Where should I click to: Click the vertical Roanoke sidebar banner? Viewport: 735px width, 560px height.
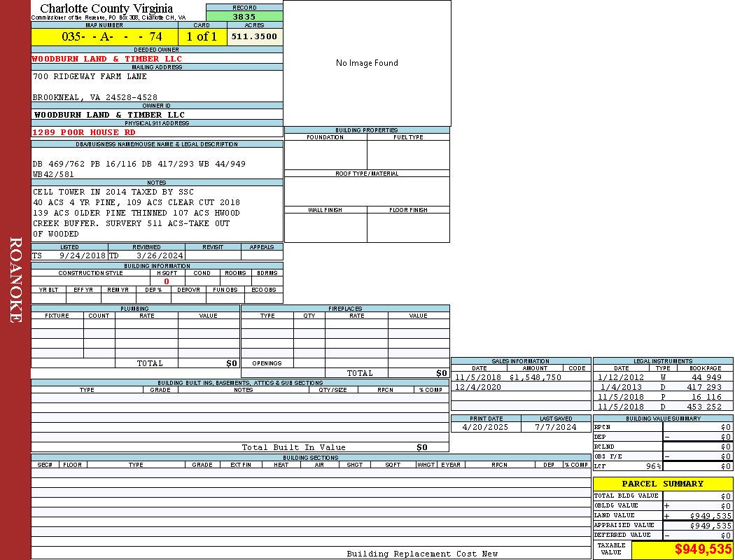click(15, 280)
